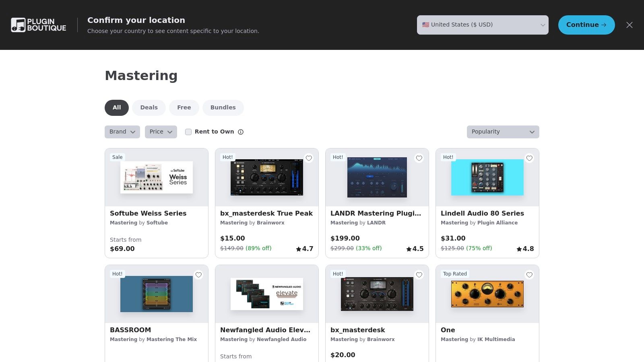Open the BASSROOM product thumbnail

coord(157,294)
